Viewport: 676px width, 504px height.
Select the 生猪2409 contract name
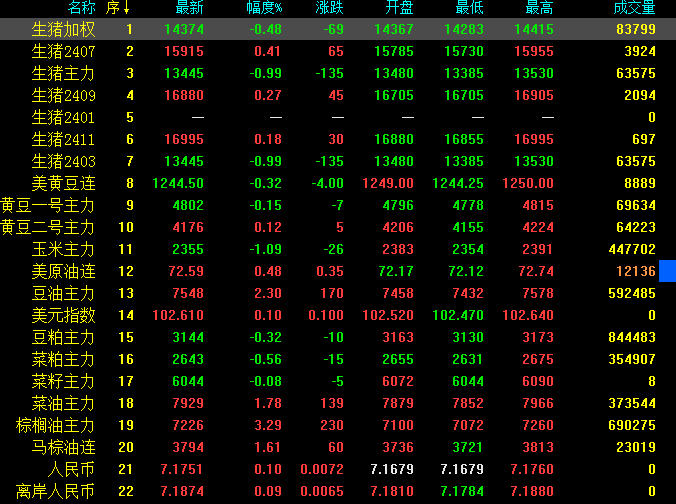pos(63,95)
